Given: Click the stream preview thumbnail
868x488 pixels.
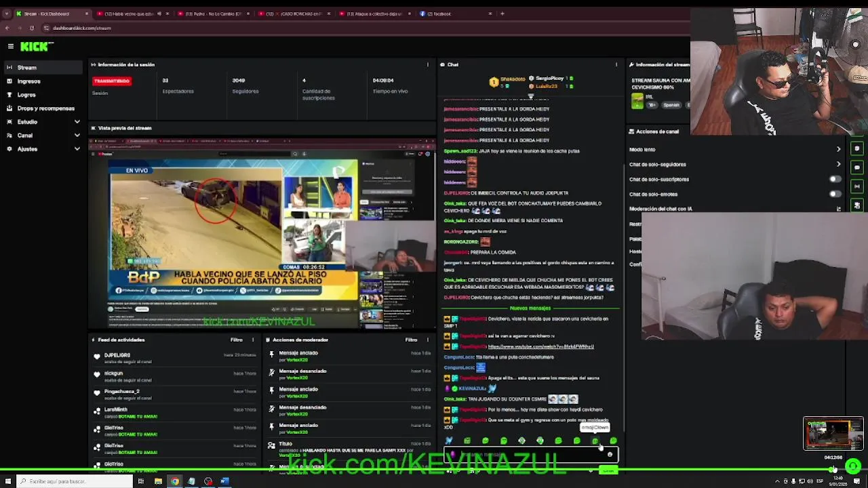Looking at the screenshot, I should [262, 234].
